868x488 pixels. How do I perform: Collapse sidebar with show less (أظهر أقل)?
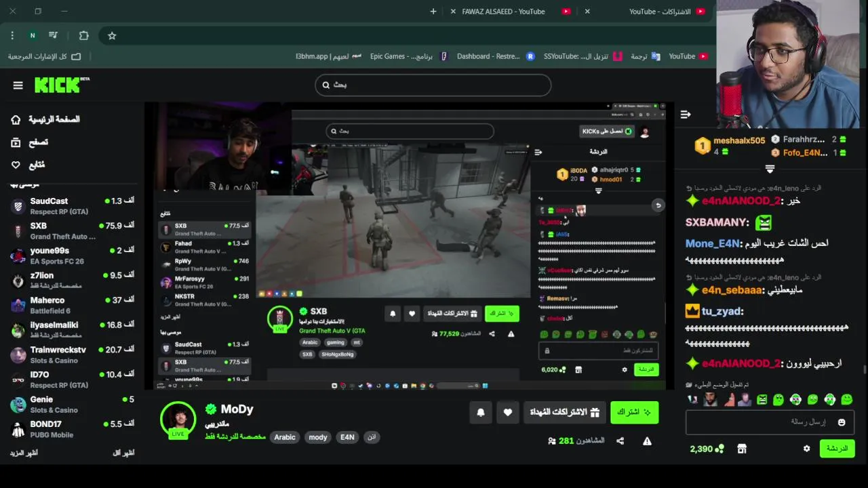click(x=123, y=453)
